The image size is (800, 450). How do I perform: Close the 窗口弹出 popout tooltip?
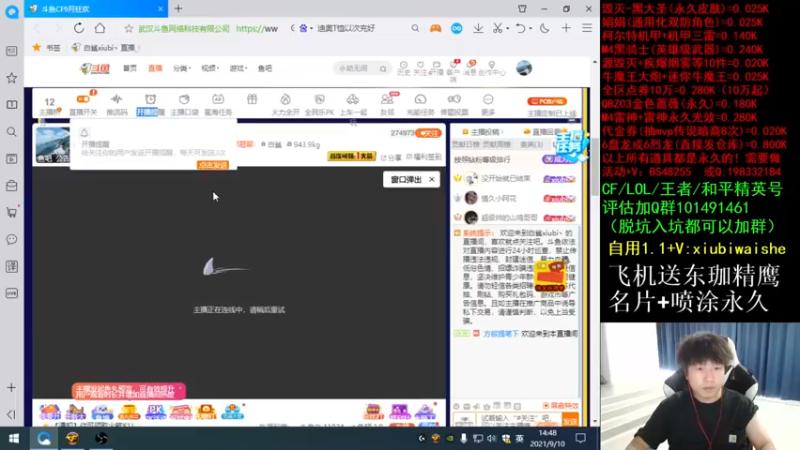point(432,180)
